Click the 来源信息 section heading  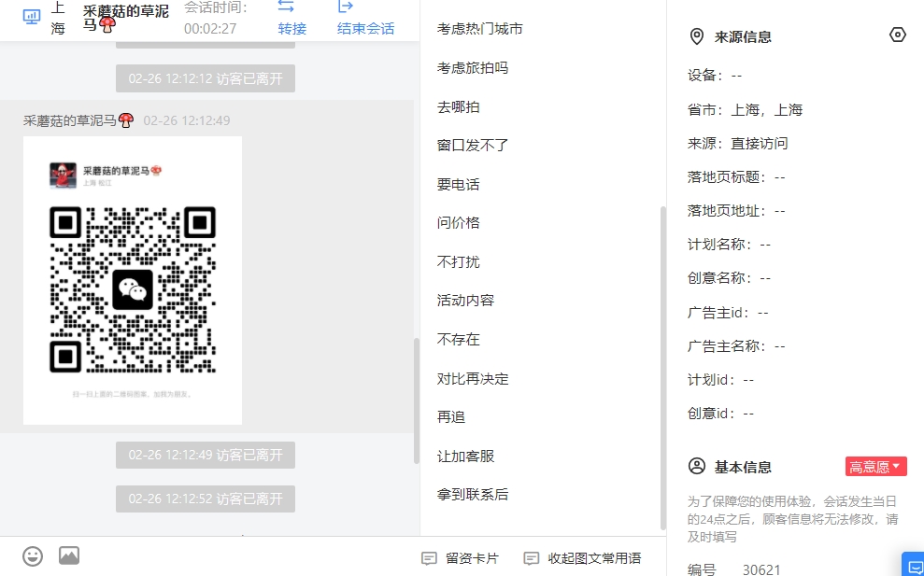(x=743, y=37)
